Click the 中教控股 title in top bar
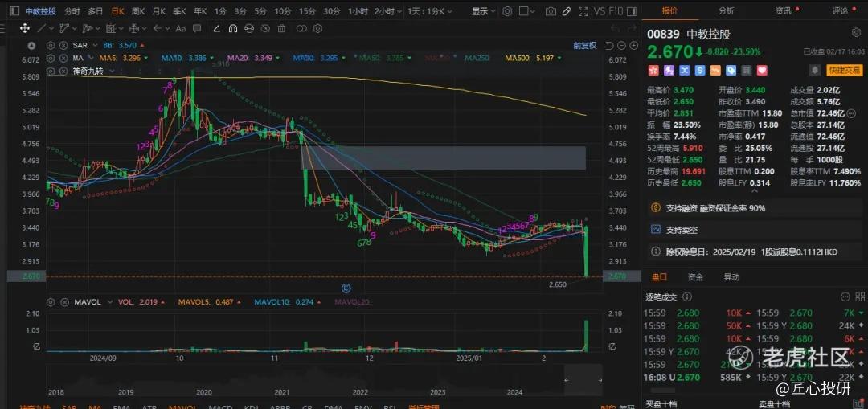The height and width of the screenshot is (409, 868). (40, 11)
